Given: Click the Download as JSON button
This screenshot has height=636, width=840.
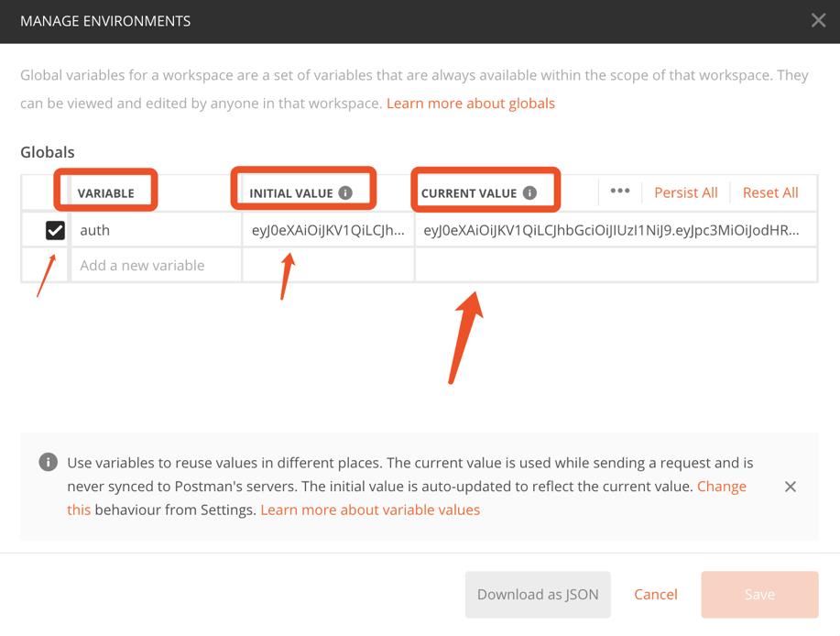Looking at the screenshot, I should tap(538, 594).
